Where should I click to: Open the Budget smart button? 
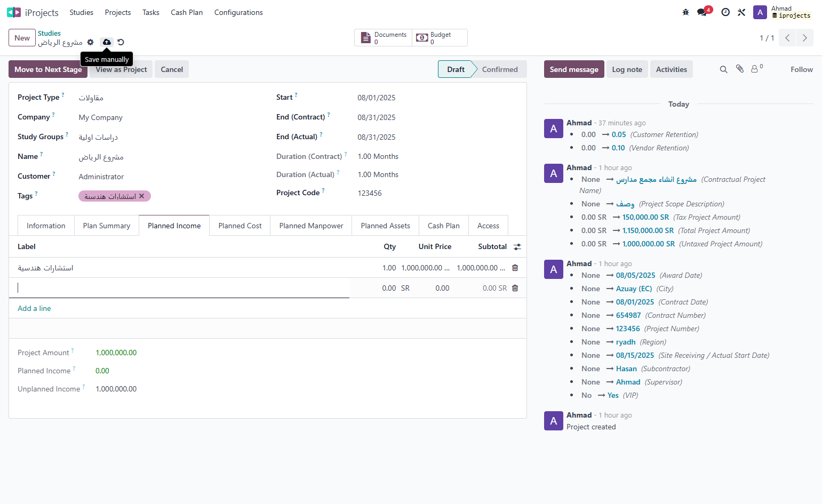(x=440, y=38)
